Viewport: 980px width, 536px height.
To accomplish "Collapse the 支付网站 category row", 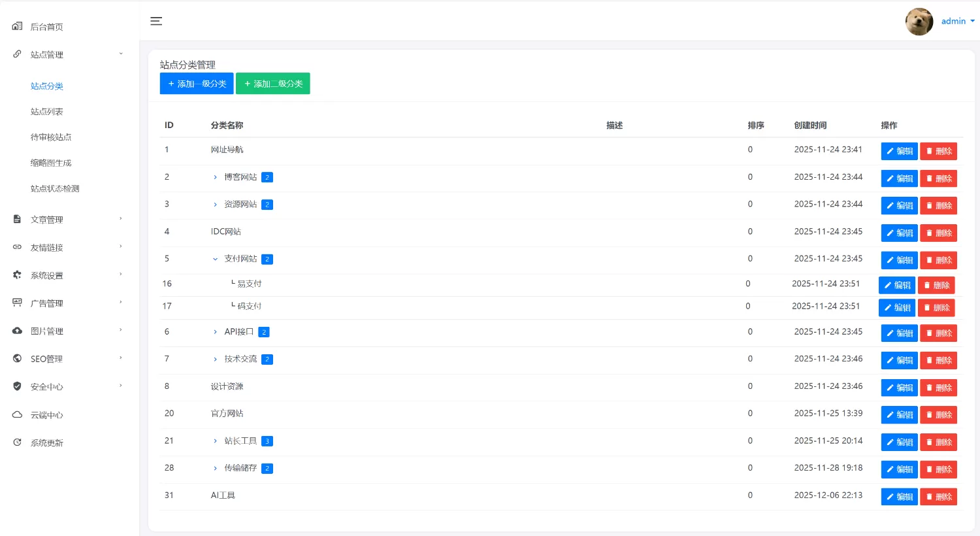I will point(215,259).
